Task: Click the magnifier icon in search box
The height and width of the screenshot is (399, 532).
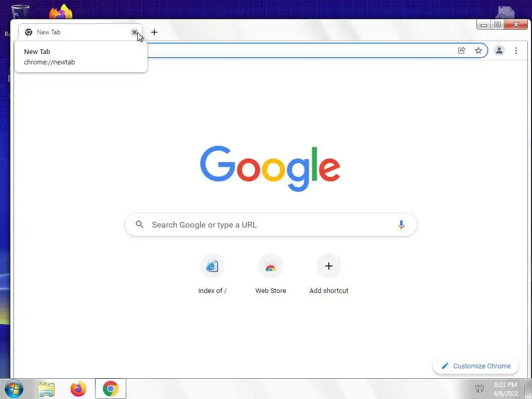Action: (x=139, y=224)
